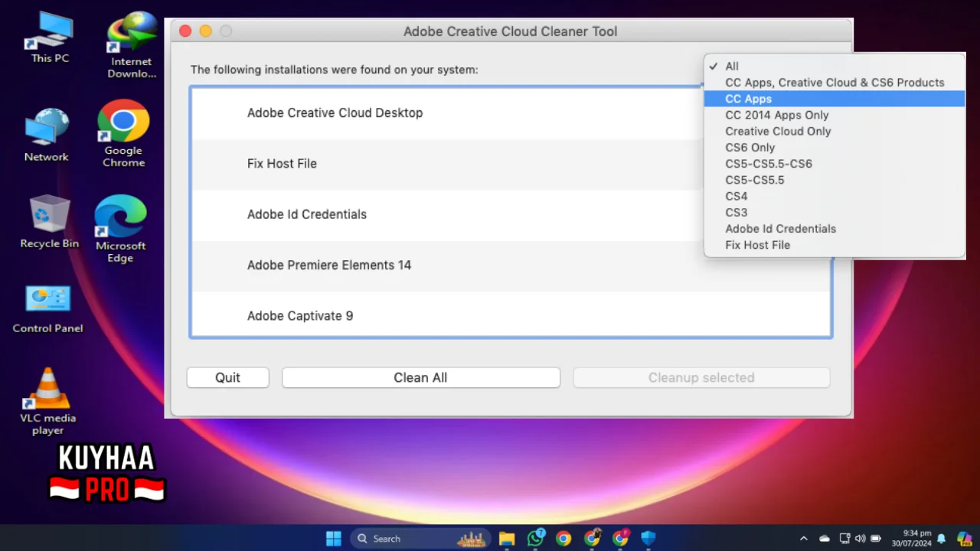The height and width of the screenshot is (551, 980).
Task: Choose 'Adobe Id Credentials' in dropdown menu
Action: 835,229
